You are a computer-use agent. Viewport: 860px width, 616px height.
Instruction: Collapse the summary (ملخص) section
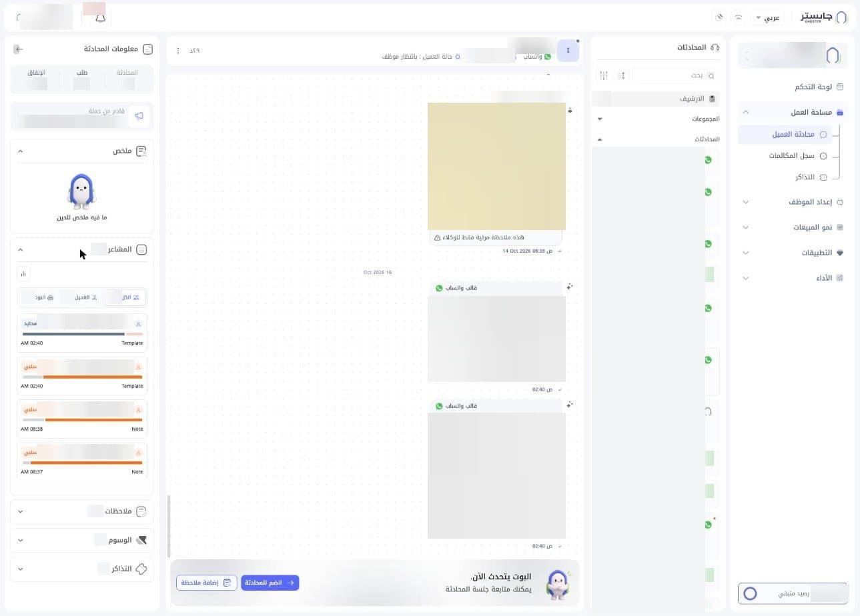click(x=21, y=151)
